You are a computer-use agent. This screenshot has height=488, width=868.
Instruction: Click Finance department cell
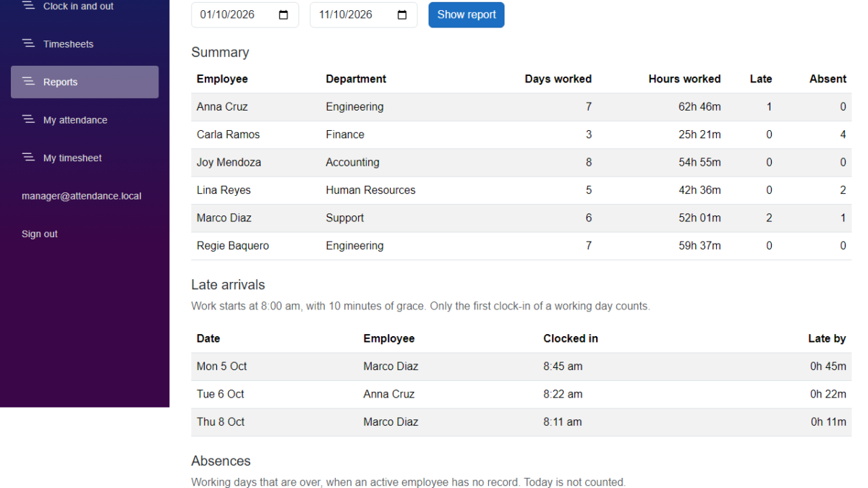pyautogui.click(x=345, y=134)
